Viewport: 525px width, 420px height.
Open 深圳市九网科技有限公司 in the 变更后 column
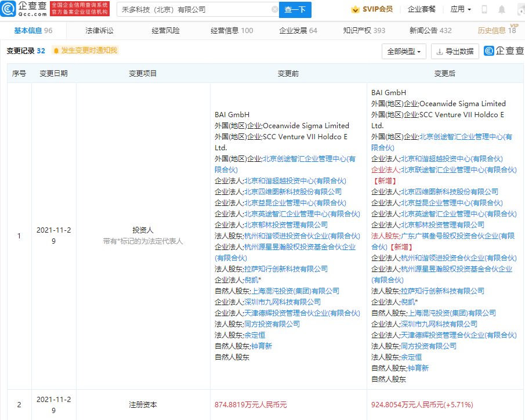[x=439, y=324]
